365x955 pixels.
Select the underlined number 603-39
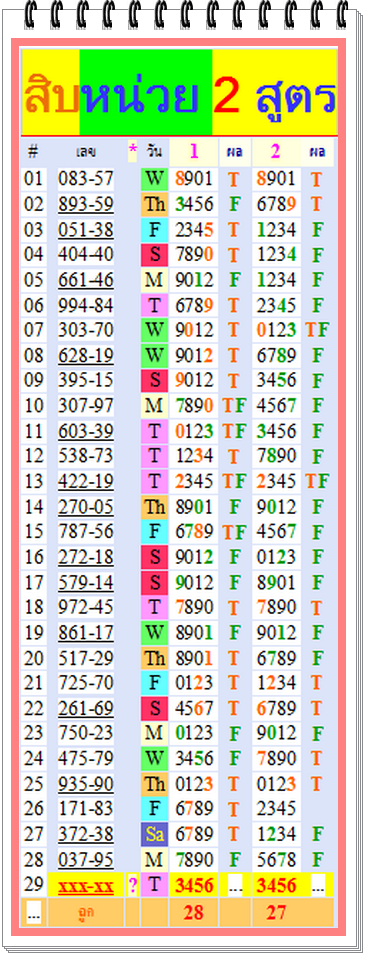[86, 431]
